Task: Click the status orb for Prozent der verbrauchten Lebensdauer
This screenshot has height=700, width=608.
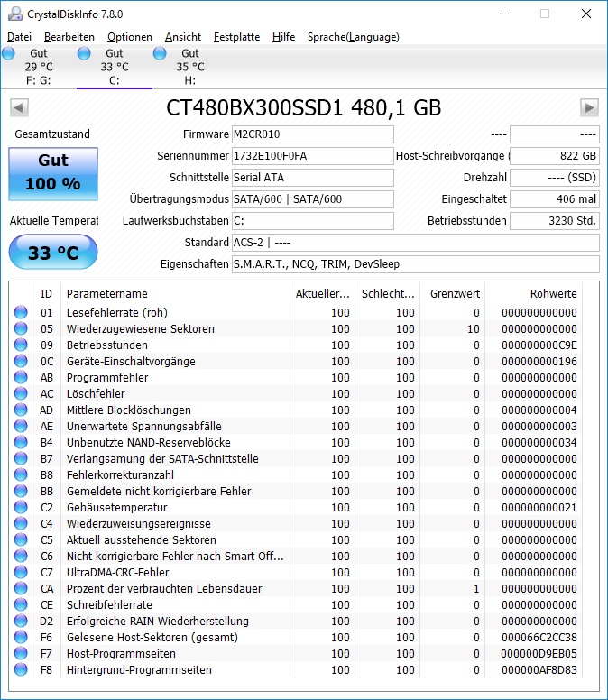Action: pyautogui.click(x=21, y=588)
